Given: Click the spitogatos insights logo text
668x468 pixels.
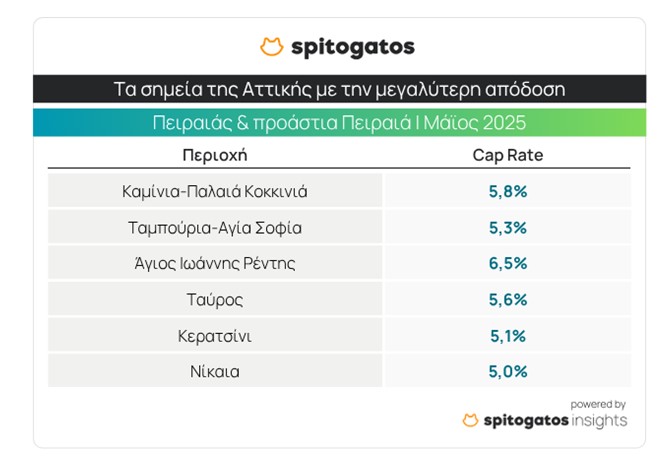Looking at the screenshot, I should coord(556,420).
